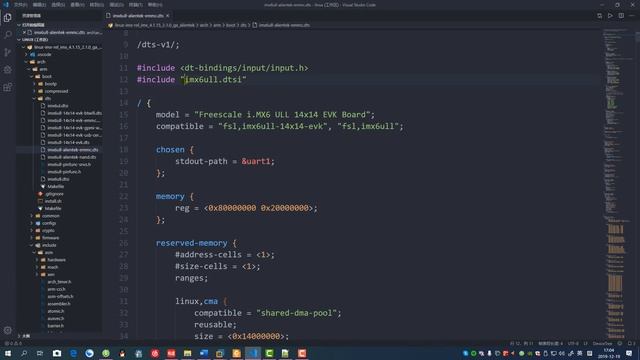Collapse the open editors section header
The width and height of the screenshot is (640, 360).
point(59,25)
